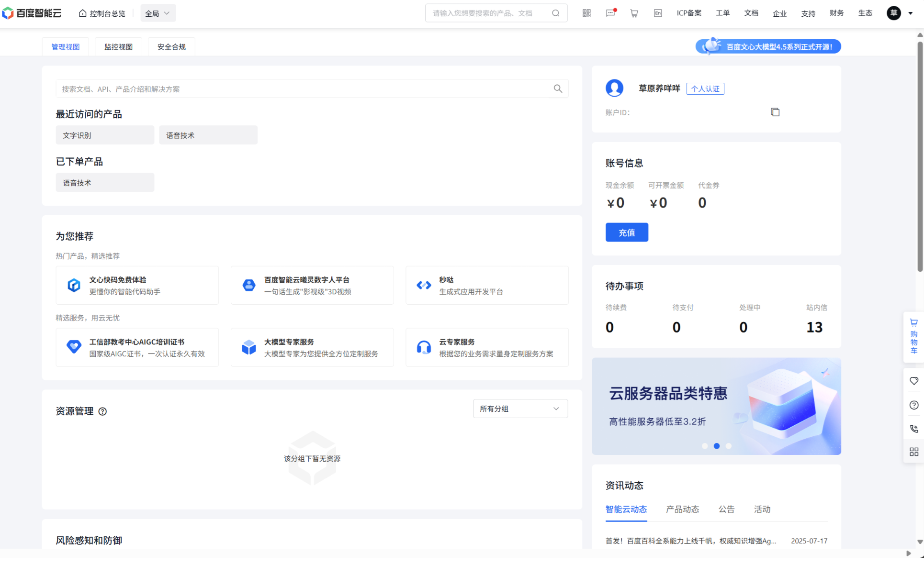The image size is (924, 564).
Task: Click the 待支付 count value
Action: [676, 327]
